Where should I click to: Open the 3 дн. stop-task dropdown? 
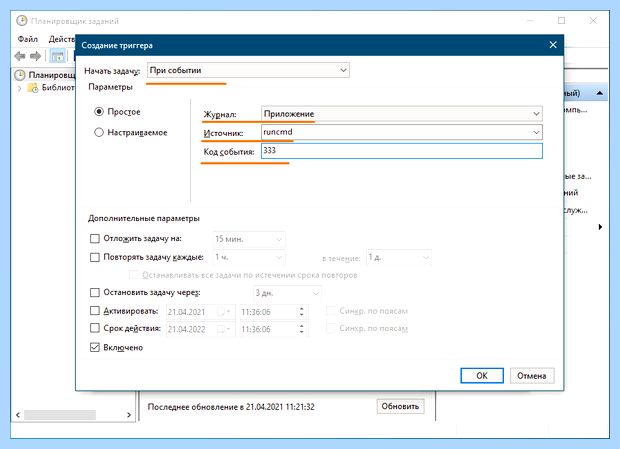click(x=287, y=293)
